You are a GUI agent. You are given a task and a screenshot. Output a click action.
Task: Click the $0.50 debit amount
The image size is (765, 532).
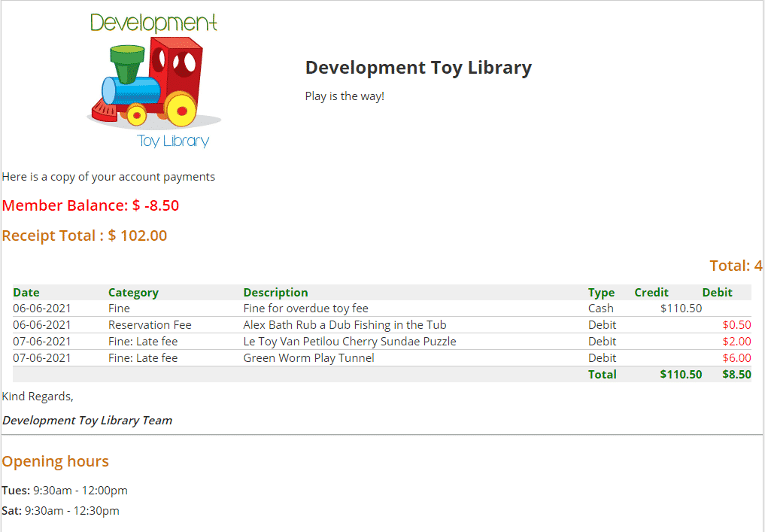[x=736, y=325]
